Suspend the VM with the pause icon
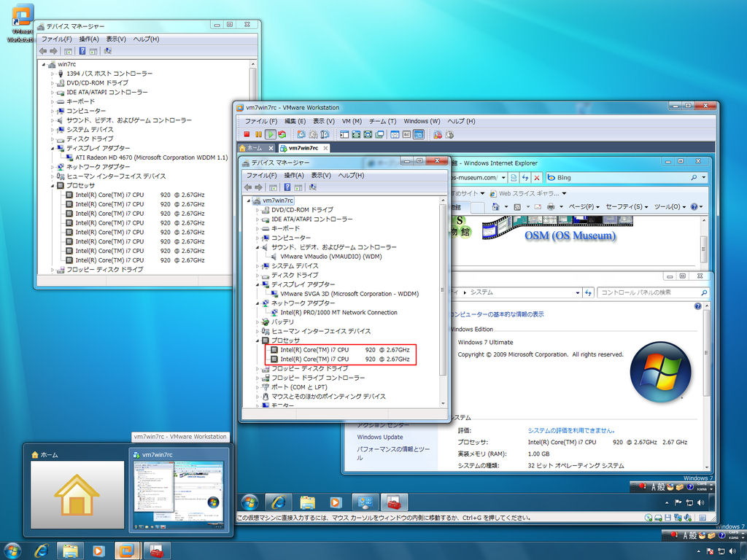747x560 pixels. [x=258, y=135]
